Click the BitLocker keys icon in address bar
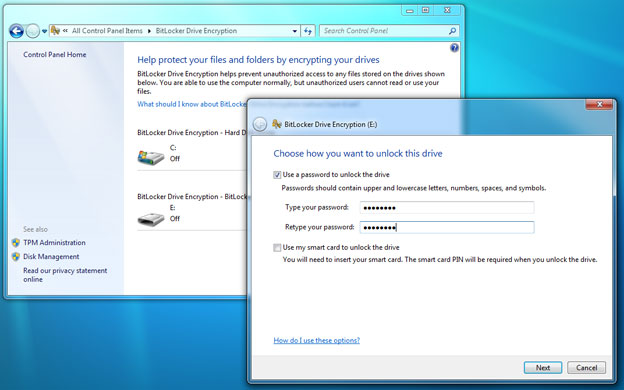Viewport: 624px width, 390px height. 55,31
